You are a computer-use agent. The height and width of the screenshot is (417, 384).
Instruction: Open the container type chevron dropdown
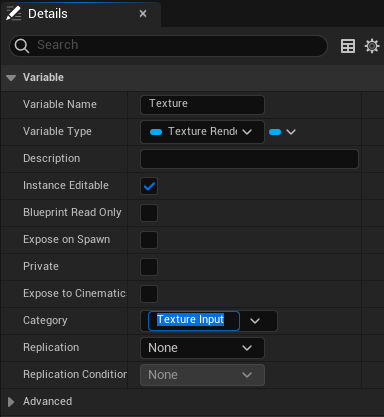click(x=291, y=132)
